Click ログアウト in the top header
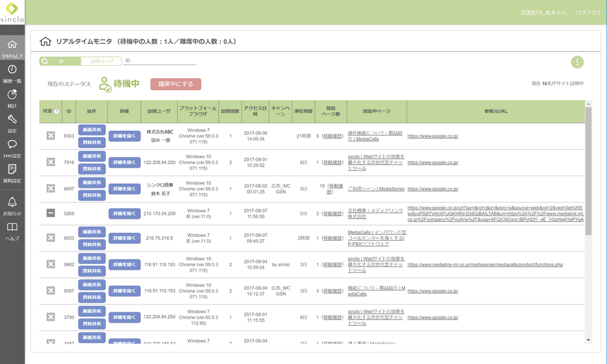 pyautogui.click(x=588, y=13)
